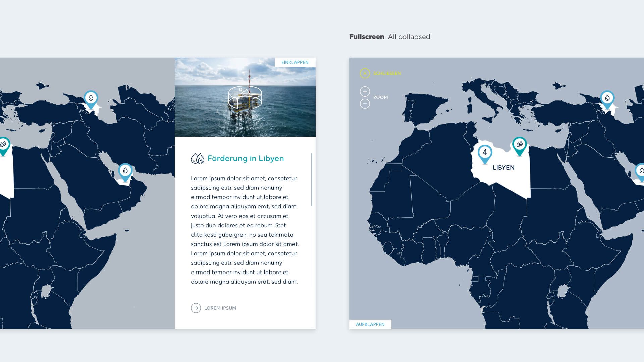644x362 pixels.
Task: Follow the LOREM IPSUM link
Action: [x=220, y=308]
